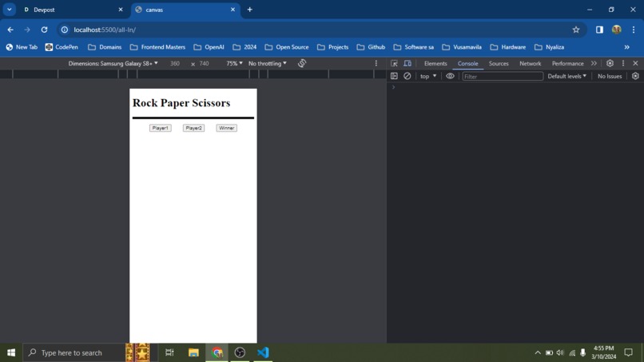
Task: Open the volume control in tray
Action: pyautogui.click(x=560, y=352)
